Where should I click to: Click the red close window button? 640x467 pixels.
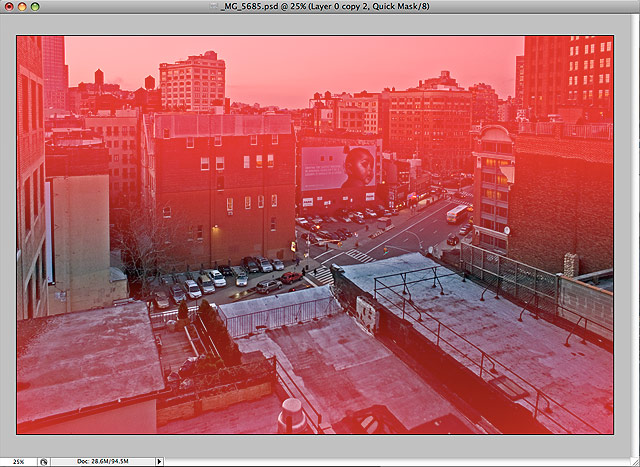tap(8, 7)
